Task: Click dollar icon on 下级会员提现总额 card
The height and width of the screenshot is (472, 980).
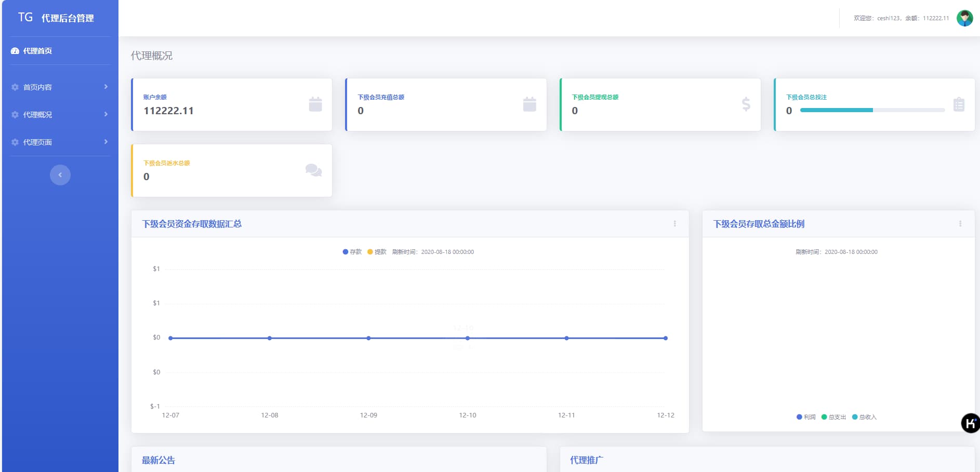Action: [746, 104]
